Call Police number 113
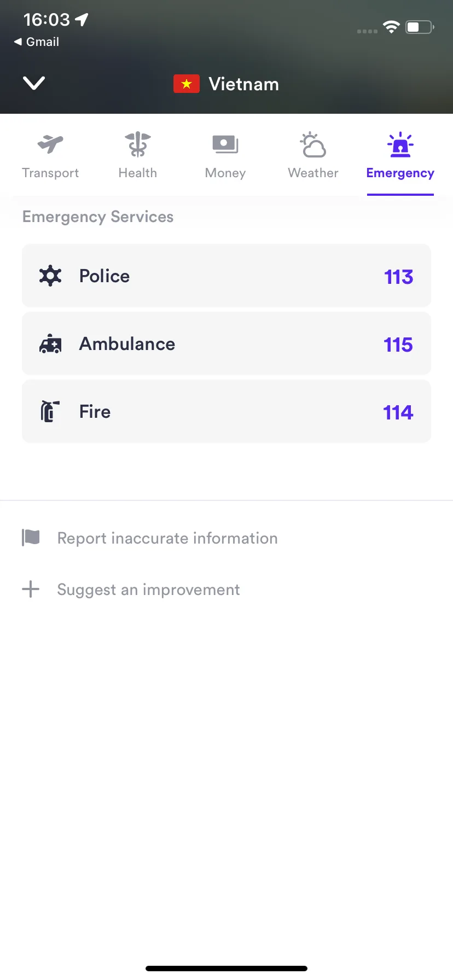Image resolution: width=453 pixels, height=980 pixels. pyautogui.click(x=399, y=277)
